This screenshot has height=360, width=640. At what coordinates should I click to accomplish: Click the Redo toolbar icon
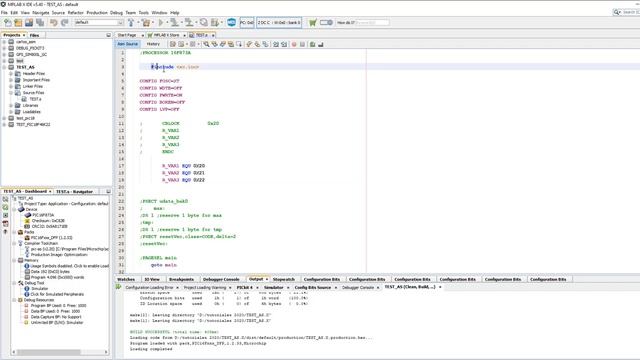coord(64,22)
